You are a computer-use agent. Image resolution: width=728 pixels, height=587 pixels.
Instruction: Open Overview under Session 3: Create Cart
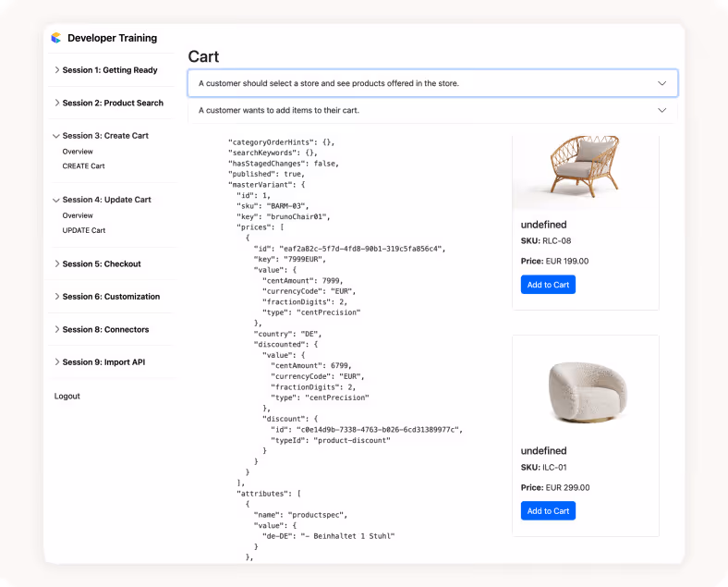point(78,152)
